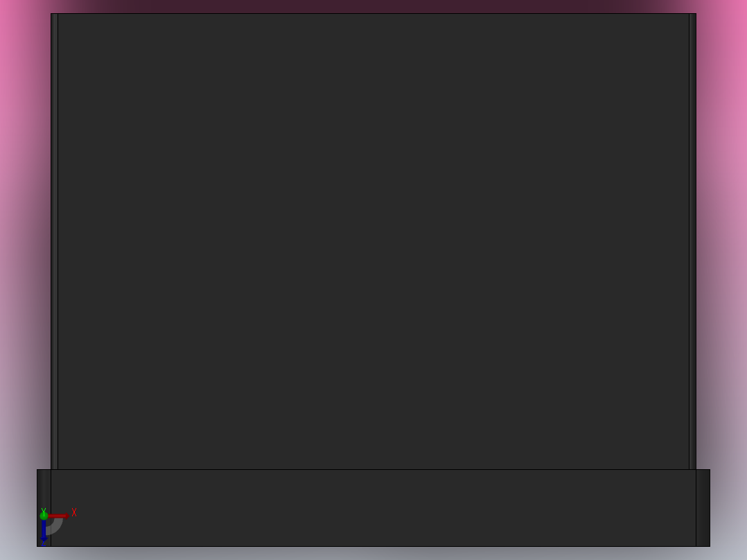
Task: Click the red X axis label
Action: (x=74, y=512)
